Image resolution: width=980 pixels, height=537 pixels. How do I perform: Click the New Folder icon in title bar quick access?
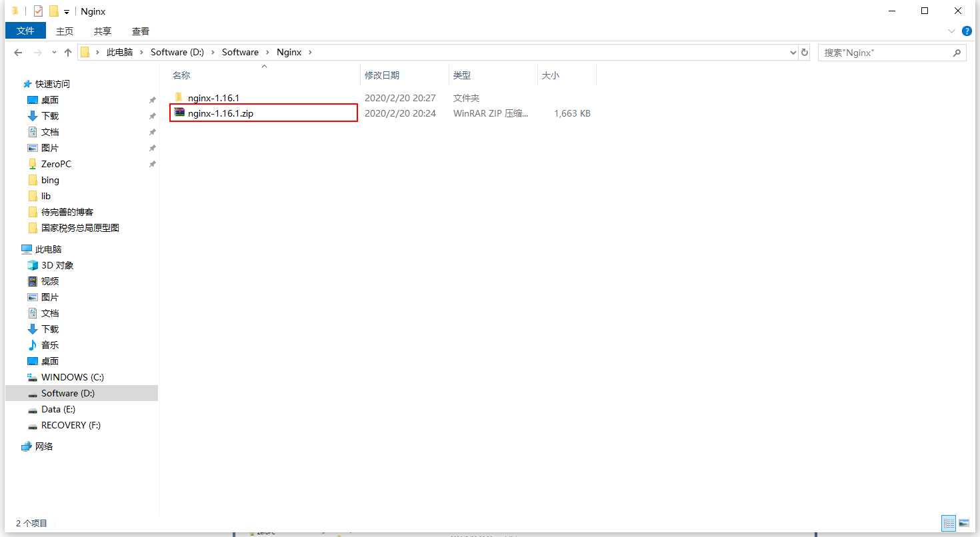click(x=53, y=11)
